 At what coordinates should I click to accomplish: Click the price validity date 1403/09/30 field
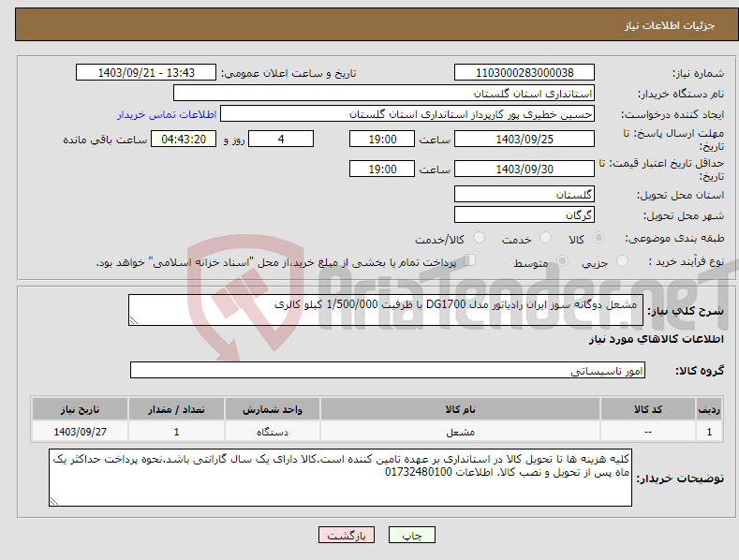coord(525,169)
